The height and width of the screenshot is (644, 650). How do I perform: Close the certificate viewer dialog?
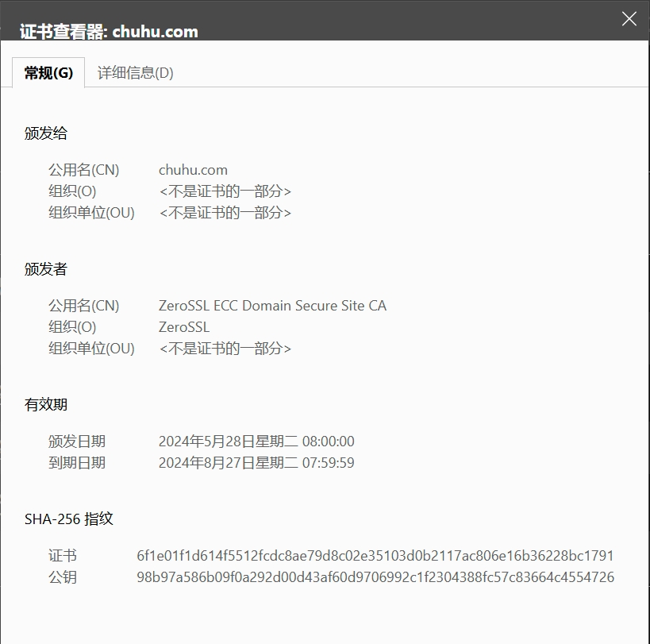(x=629, y=18)
